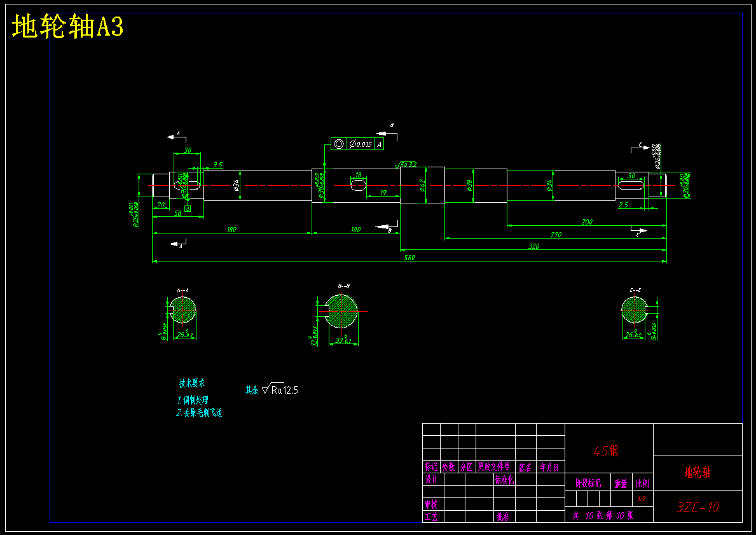Select the sheet count '共 16 张 第 10 张'
This screenshot has height=535, width=756.
coord(603,516)
